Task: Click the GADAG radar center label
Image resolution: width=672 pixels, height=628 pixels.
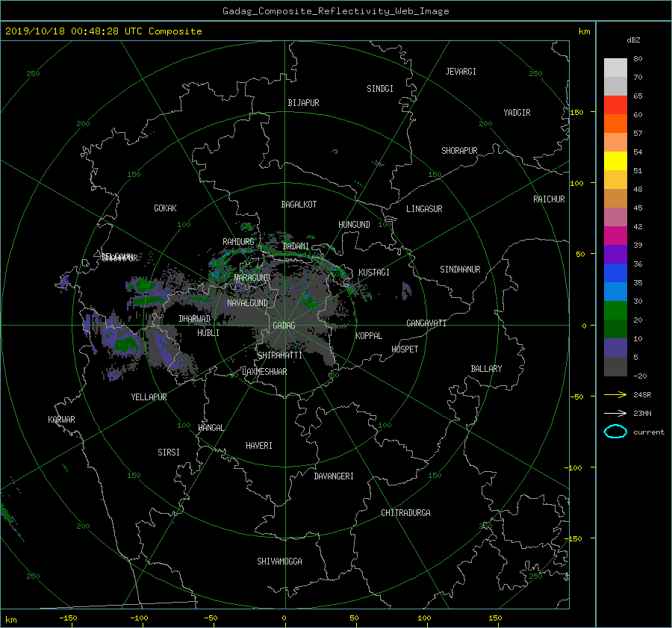Action: [x=284, y=326]
